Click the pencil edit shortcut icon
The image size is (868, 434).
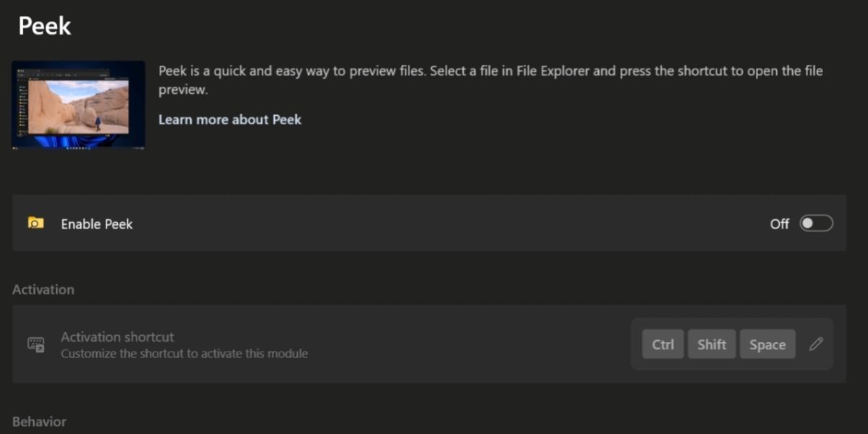(x=816, y=344)
